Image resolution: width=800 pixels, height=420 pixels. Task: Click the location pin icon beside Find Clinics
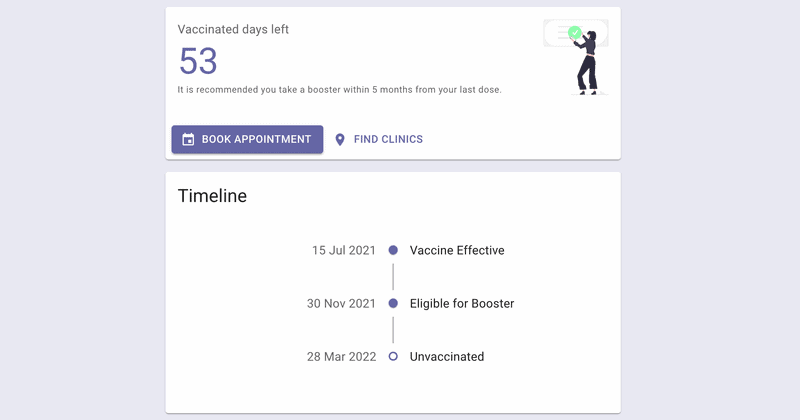click(340, 140)
